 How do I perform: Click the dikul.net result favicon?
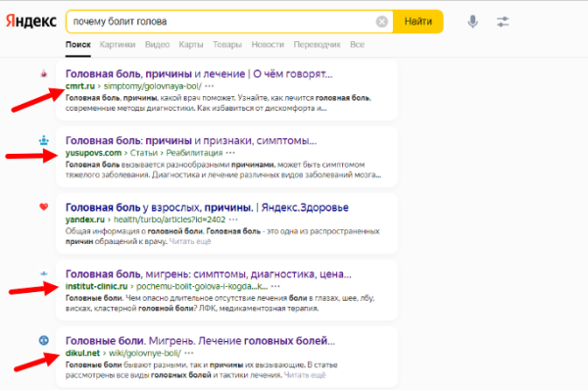44,340
